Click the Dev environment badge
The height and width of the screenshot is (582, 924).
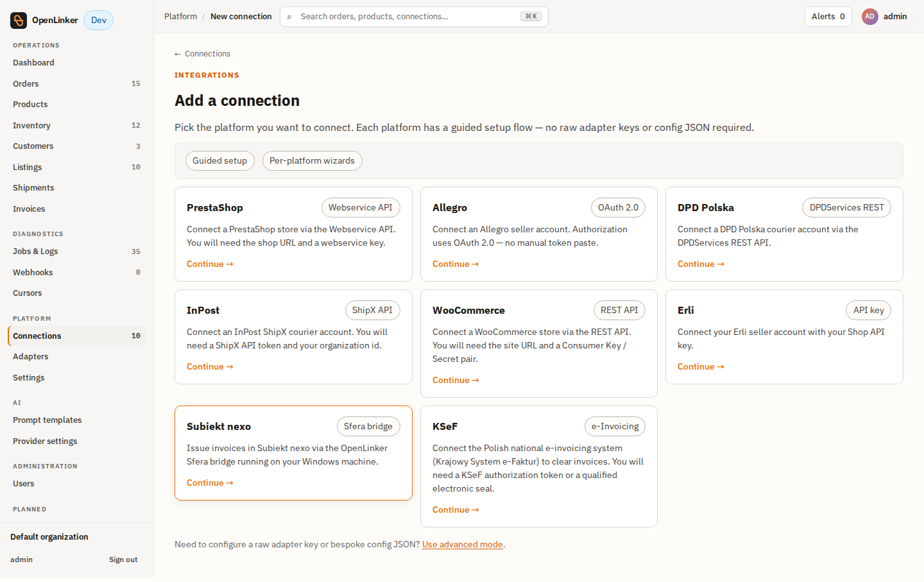coord(99,21)
